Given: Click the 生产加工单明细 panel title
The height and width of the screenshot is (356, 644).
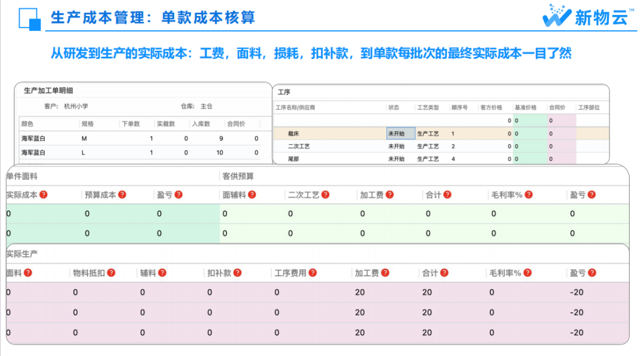Looking at the screenshot, I should [48, 91].
